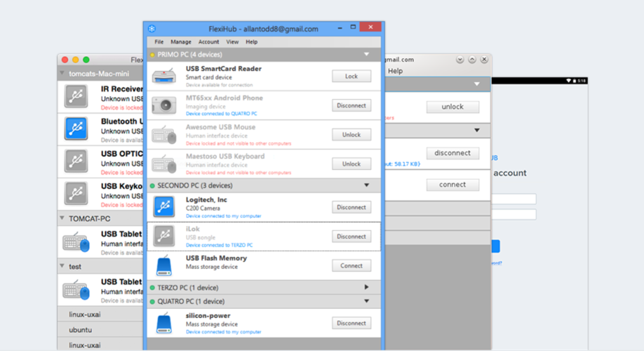
Task: Open Help menu in Linux window
Action: (x=395, y=71)
